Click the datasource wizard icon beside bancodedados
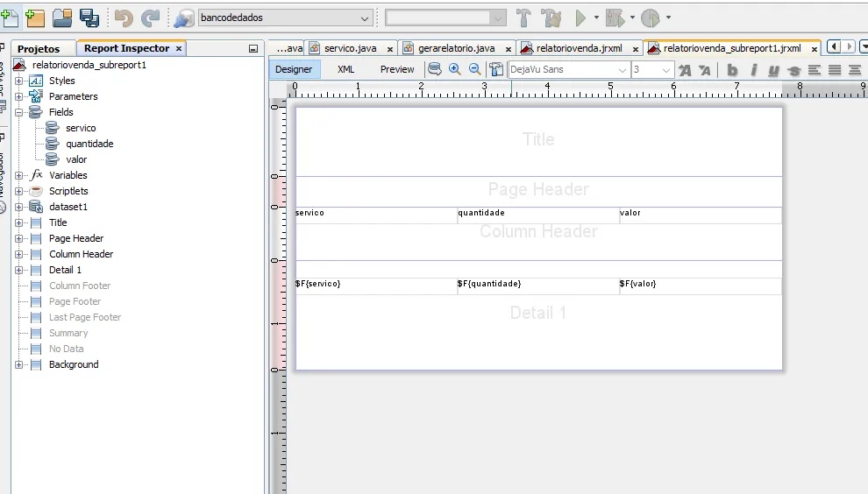The image size is (868, 494). (x=184, y=18)
